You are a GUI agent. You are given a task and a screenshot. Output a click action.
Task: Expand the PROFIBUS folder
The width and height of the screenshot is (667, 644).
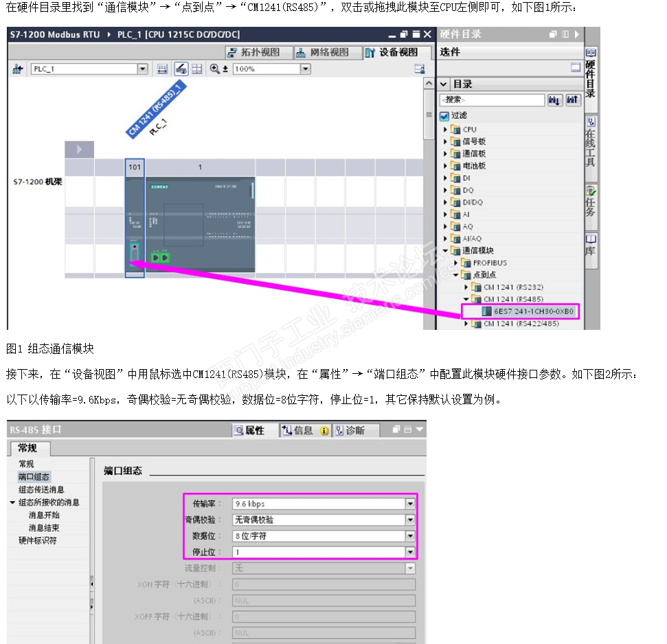[x=455, y=263]
